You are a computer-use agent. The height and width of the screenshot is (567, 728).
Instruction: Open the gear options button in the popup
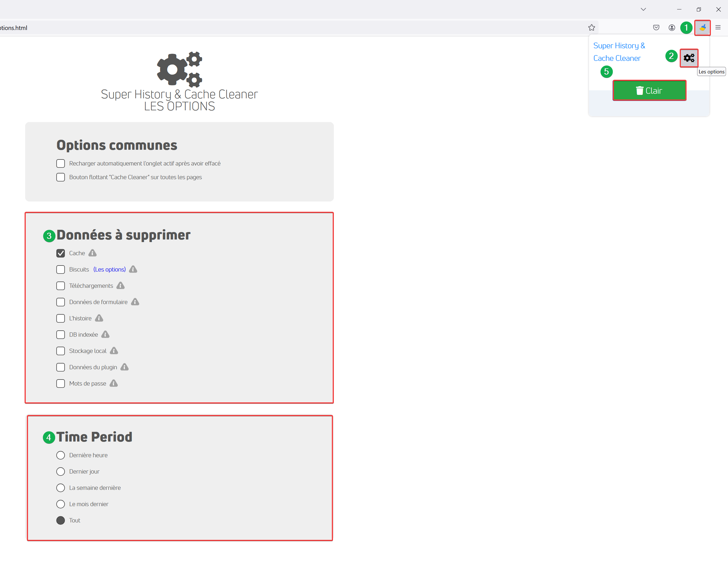(689, 58)
